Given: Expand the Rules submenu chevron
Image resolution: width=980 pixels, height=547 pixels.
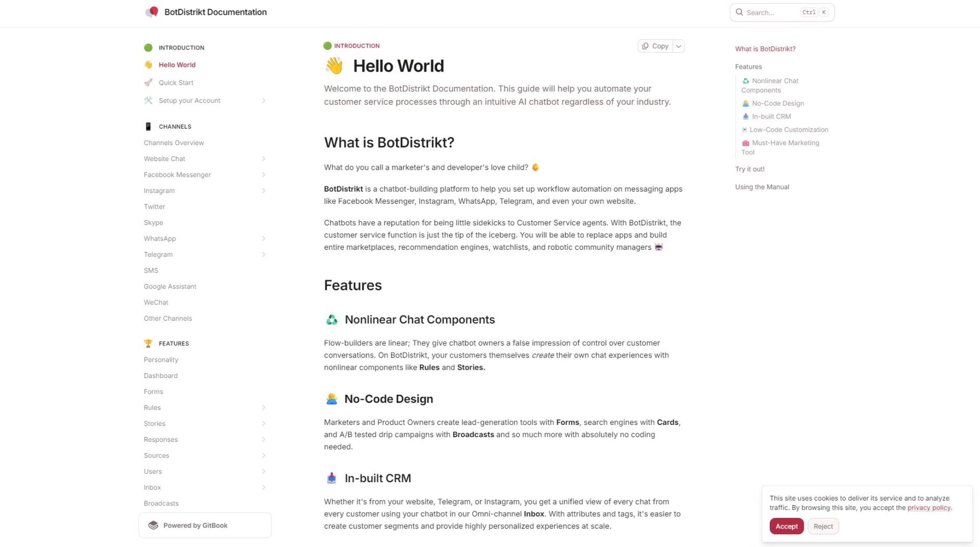Looking at the screenshot, I should (x=263, y=408).
